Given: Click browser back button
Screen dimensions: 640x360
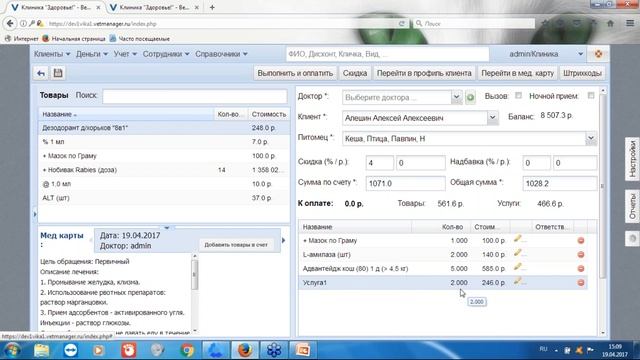Looking at the screenshot, I should click(x=10, y=24).
